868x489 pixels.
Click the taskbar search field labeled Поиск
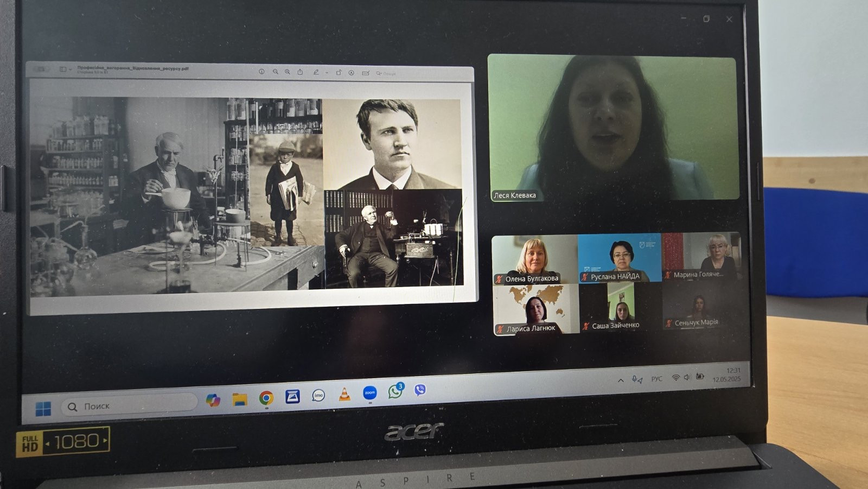(129, 405)
